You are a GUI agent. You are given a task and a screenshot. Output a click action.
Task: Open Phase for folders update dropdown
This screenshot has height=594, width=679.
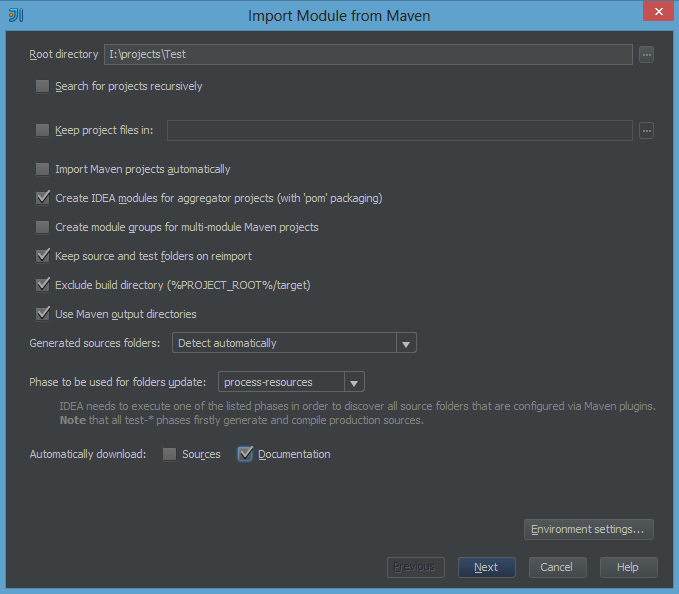tap(291, 382)
